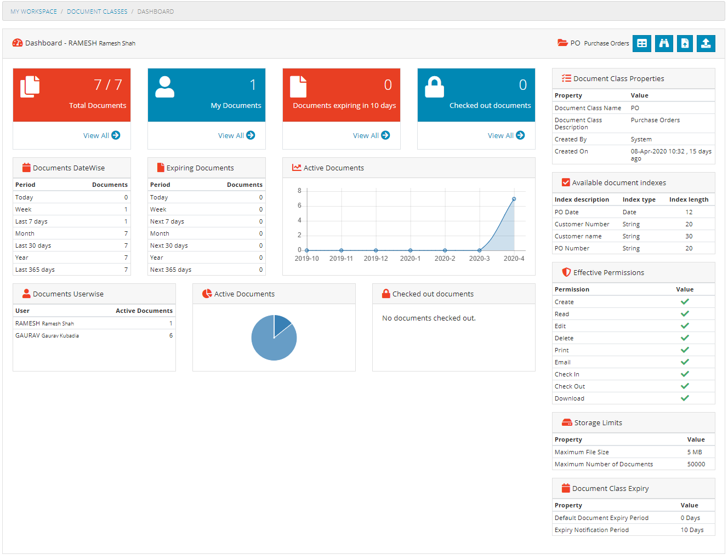Click the pie chart icon in Active Documents panel
Screen dimensions: 728x560
[x=207, y=293]
